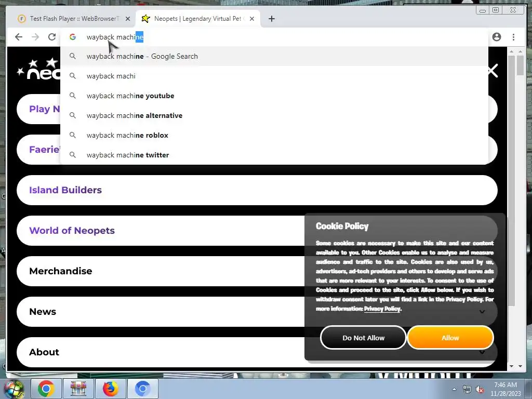Go back using the browser back arrow

point(19,37)
